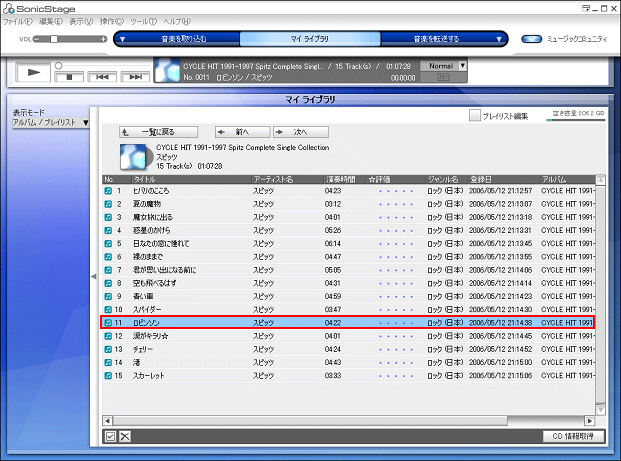Open the ツール menu
The image size is (621, 461).
(143, 21)
